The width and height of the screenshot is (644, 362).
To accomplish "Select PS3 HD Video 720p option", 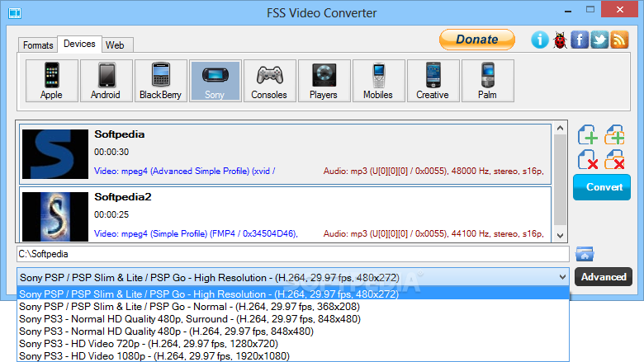I will point(293,344).
